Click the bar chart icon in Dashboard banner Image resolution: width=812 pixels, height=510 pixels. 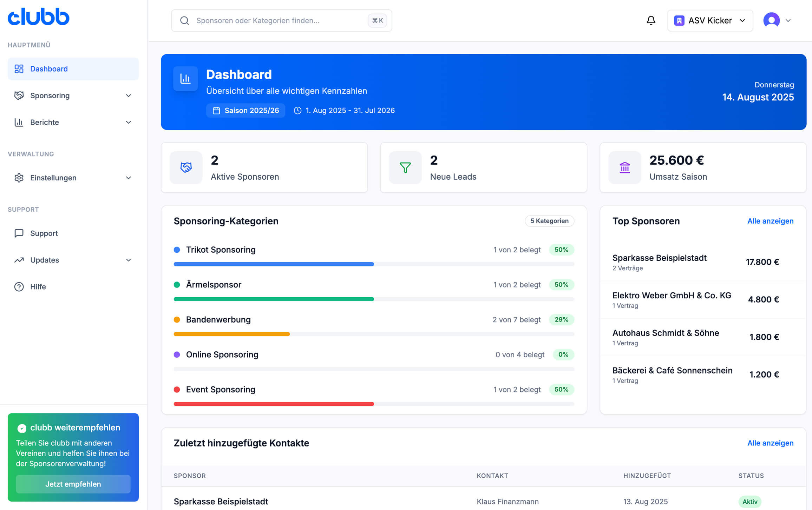click(185, 79)
